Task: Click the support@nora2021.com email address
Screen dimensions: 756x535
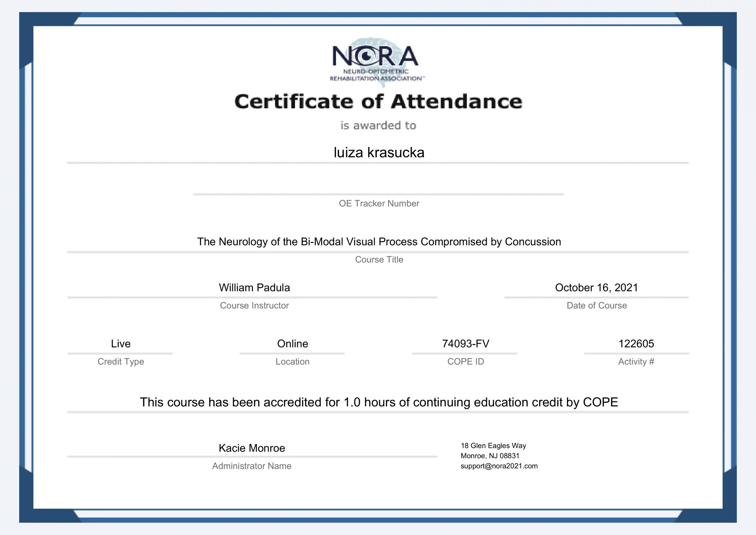Action: click(x=499, y=466)
